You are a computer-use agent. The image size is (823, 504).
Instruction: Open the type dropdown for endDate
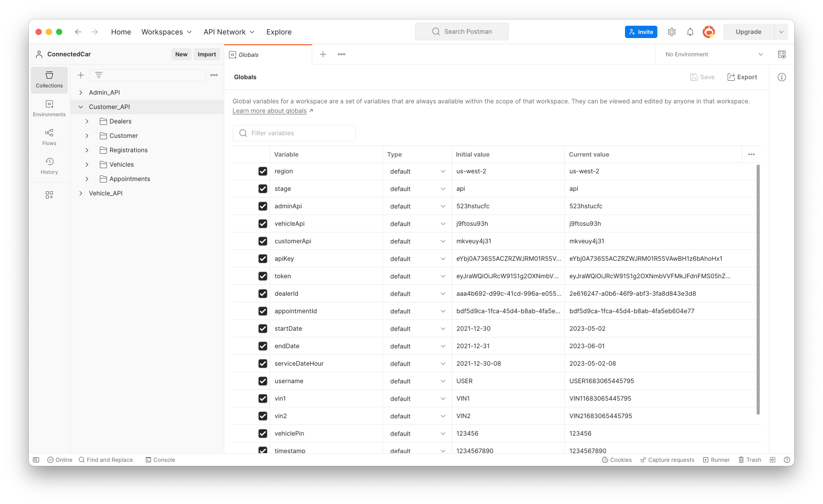(x=417, y=346)
